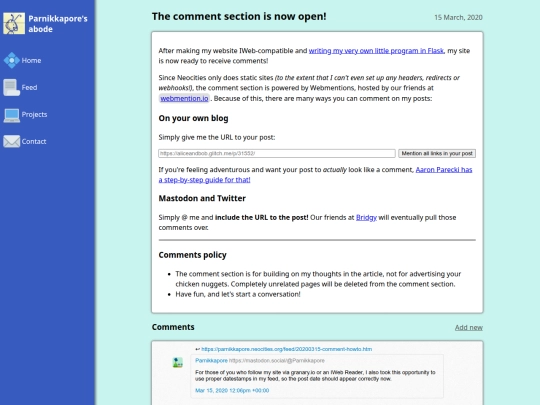Click the text 'Simply give me the URL to your post:'
The width and height of the screenshot is (540, 405).
coord(217,137)
